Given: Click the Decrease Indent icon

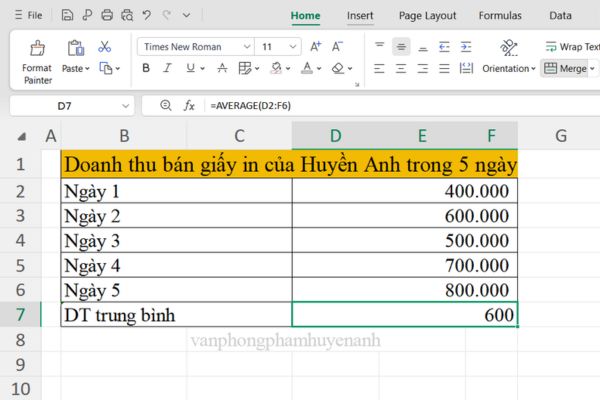Looking at the screenshot, I should [x=444, y=47].
